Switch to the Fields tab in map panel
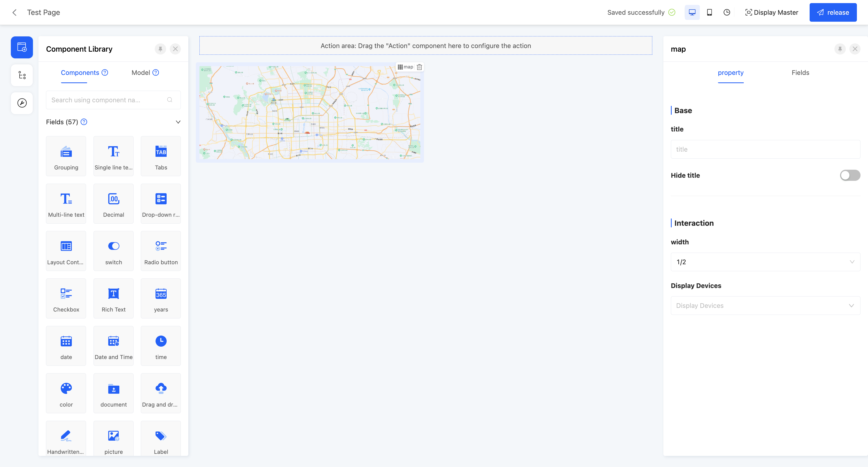The height and width of the screenshot is (467, 868). pyautogui.click(x=800, y=72)
